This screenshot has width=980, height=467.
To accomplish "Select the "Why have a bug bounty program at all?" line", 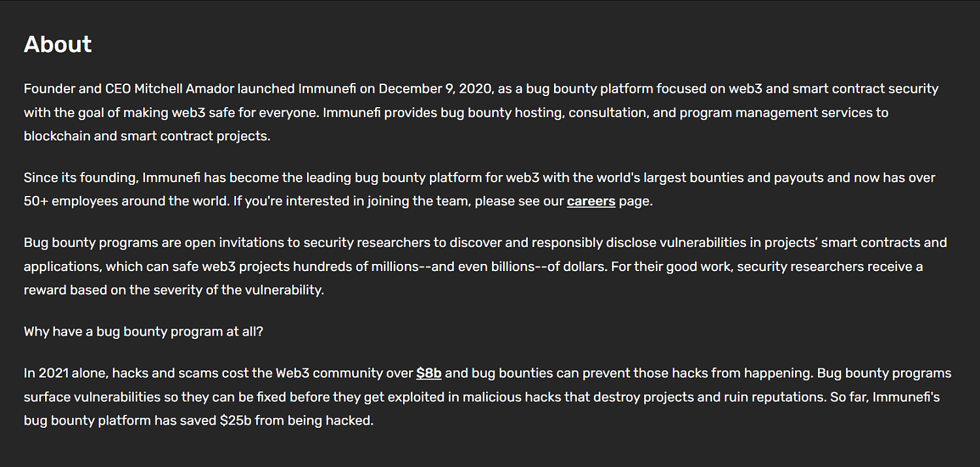I will 144,331.
